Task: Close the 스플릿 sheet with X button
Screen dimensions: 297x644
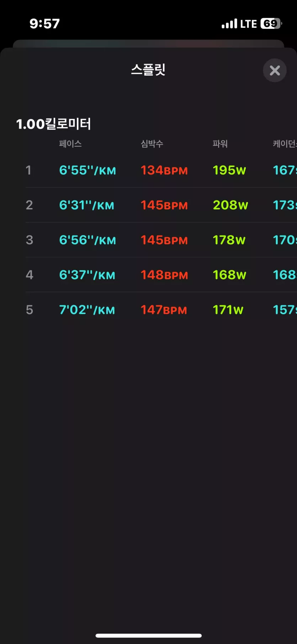Action: (275, 71)
